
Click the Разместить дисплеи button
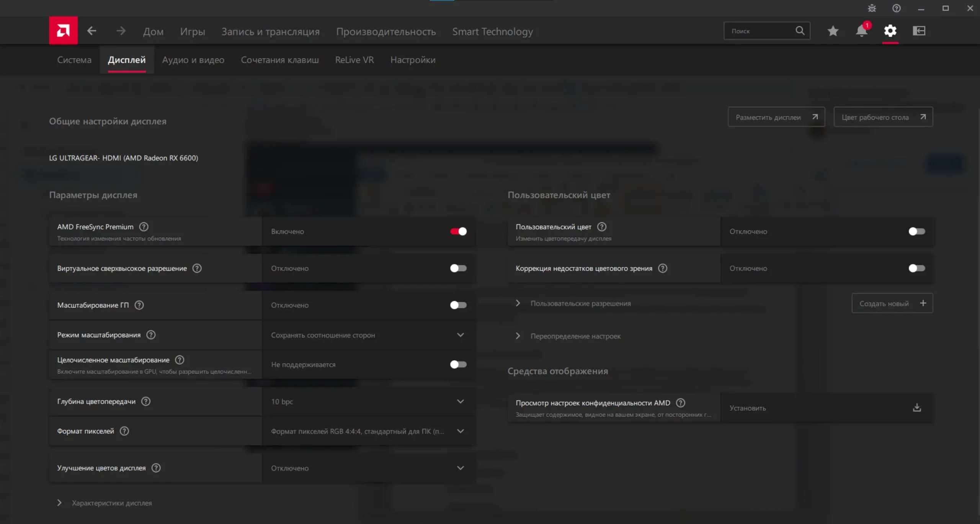click(776, 117)
